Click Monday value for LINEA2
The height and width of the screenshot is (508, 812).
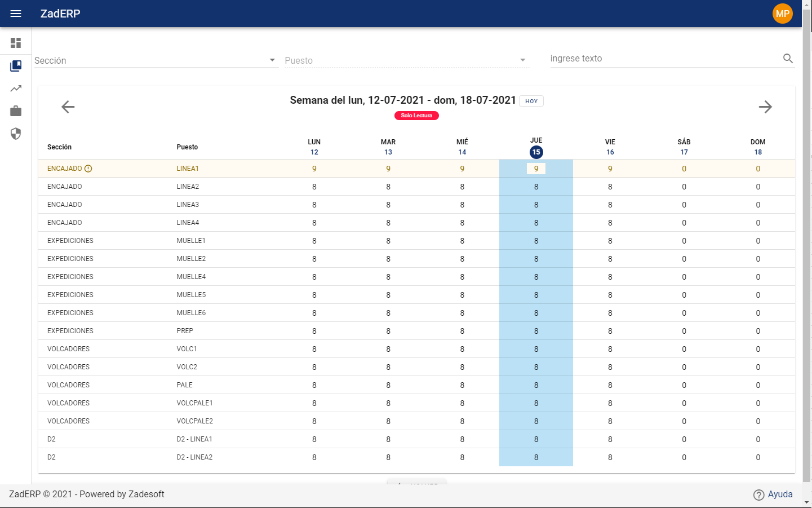[314, 187]
